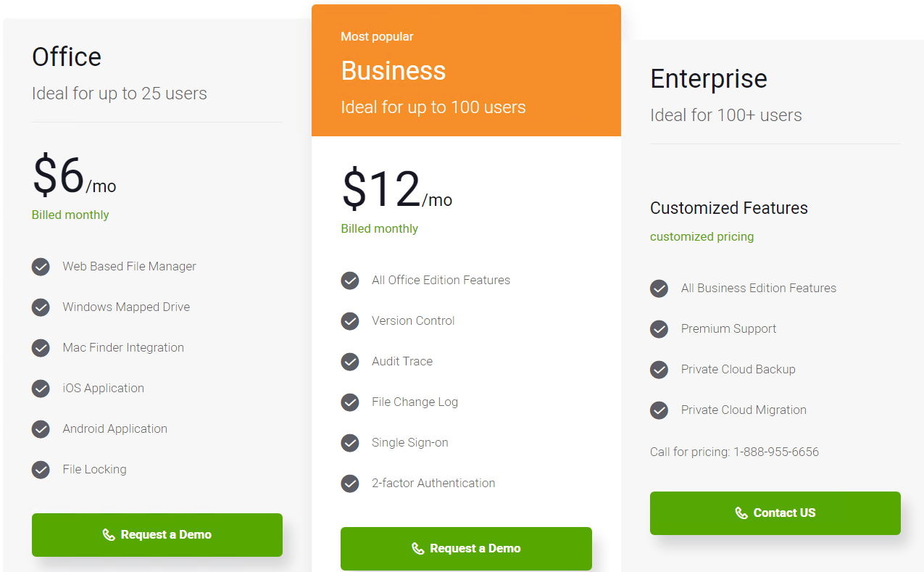The width and height of the screenshot is (924, 572).
Task: Click the check icon next to Premium Support
Action: (x=659, y=329)
